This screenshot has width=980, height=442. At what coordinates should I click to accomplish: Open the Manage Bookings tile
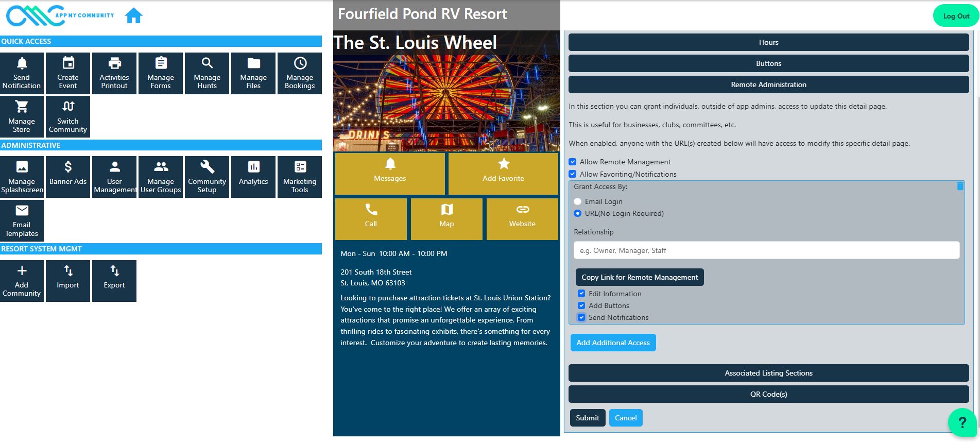[300, 73]
